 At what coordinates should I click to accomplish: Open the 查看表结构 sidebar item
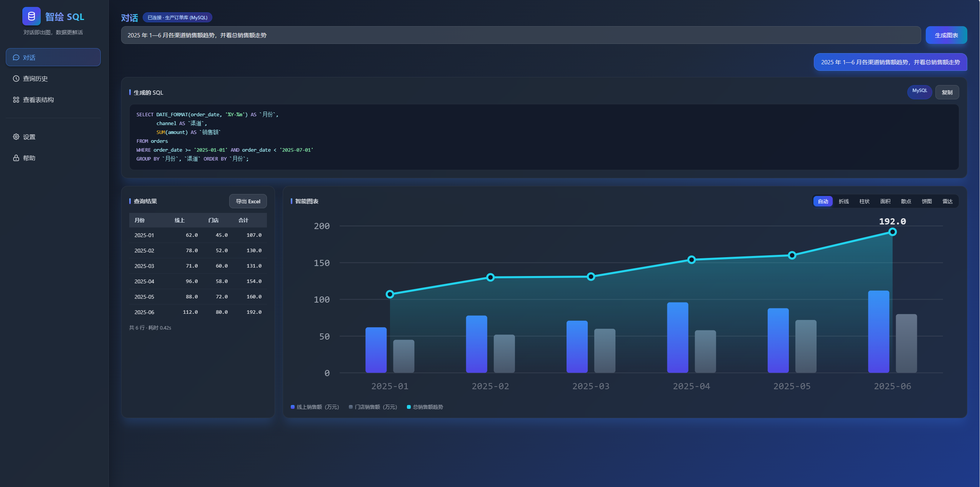click(x=53, y=100)
